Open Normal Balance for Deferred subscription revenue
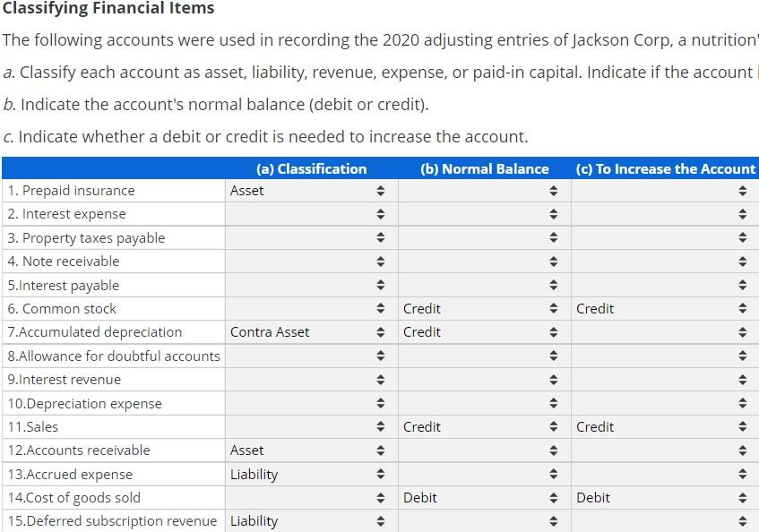The image size is (759, 532). coord(484,521)
